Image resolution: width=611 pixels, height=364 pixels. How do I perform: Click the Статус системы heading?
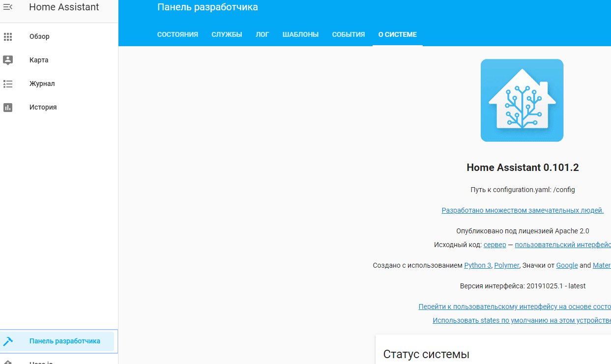(x=426, y=354)
